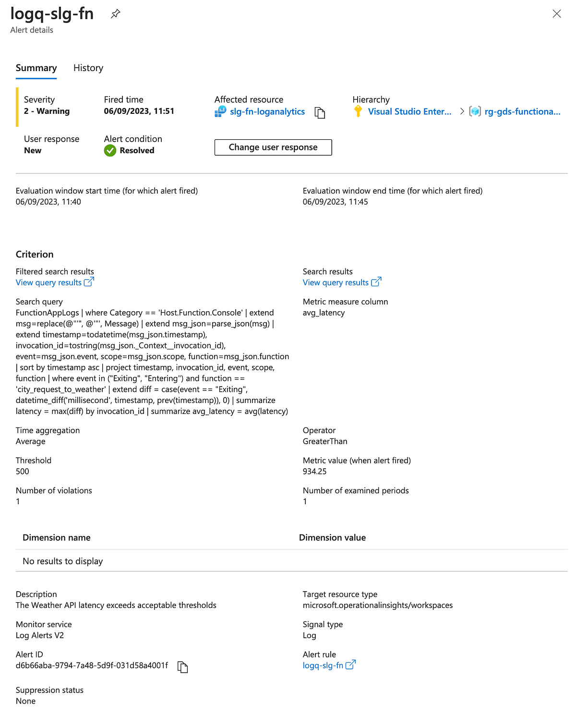Open the slg-fn-loganalytics resource link
This screenshot has height=728, width=576.
267,112
